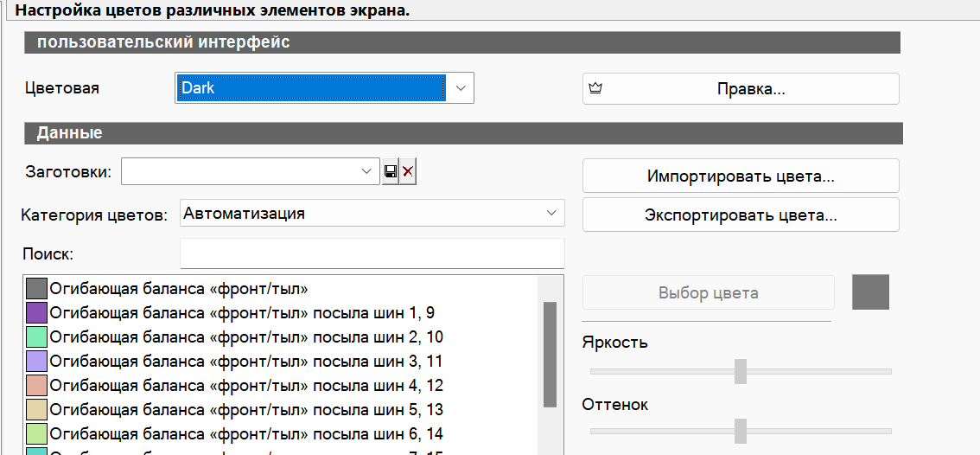Click the crown icon on Правка button
The height and width of the screenshot is (455, 980).
595,88
